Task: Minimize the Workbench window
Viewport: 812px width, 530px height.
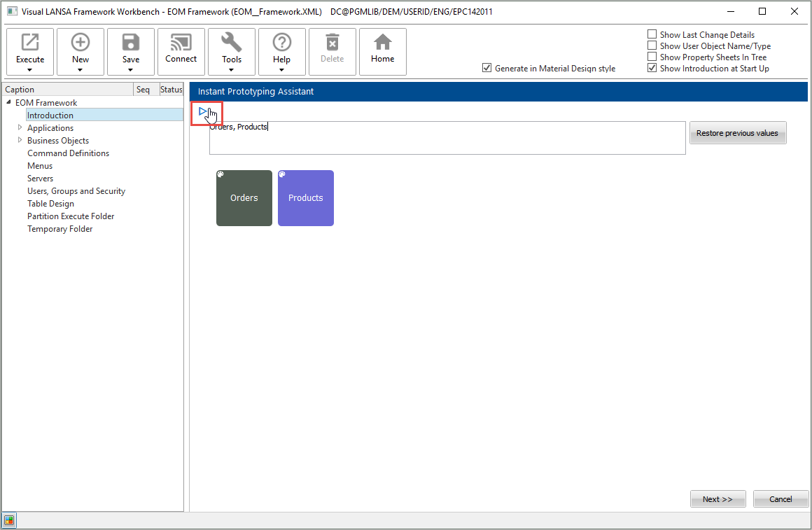Action: point(731,11)
